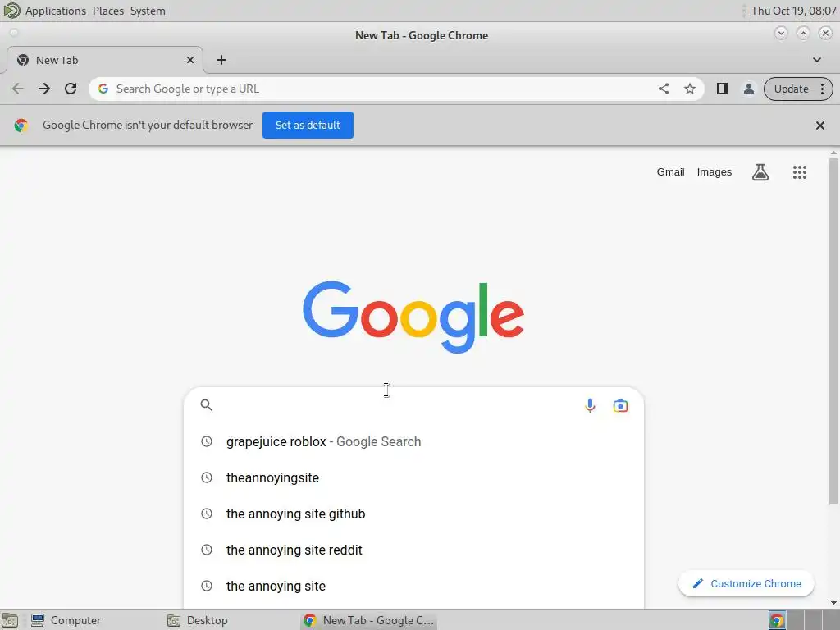Reload the page with the refresh icon
Viewport: 840px width, 630px height.
[71, 89]
